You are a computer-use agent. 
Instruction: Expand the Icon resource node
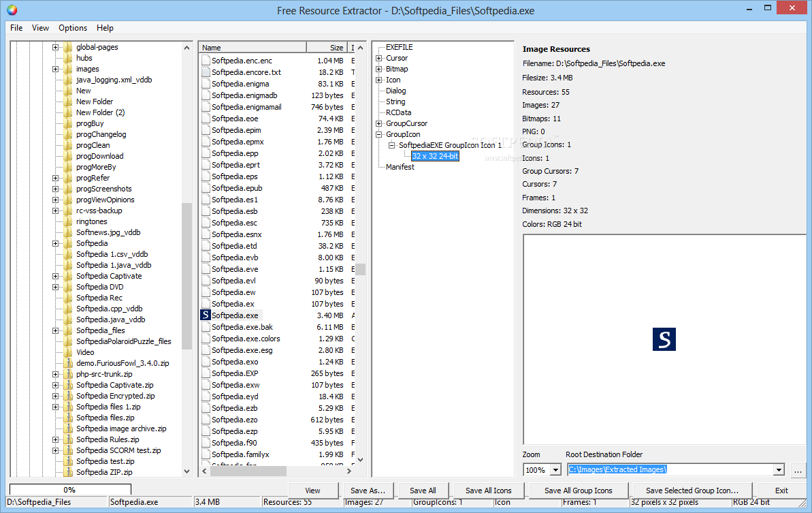[x=378, y=80]
